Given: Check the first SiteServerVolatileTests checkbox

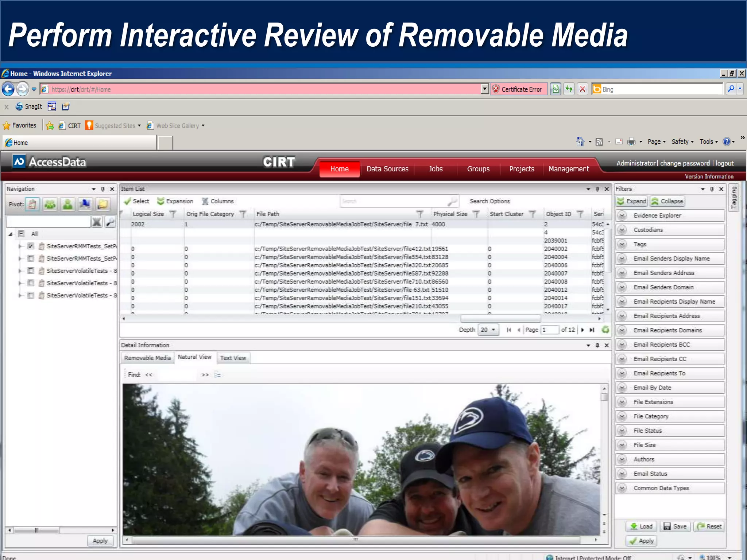Looking at the screenshot, I should 31,271.
